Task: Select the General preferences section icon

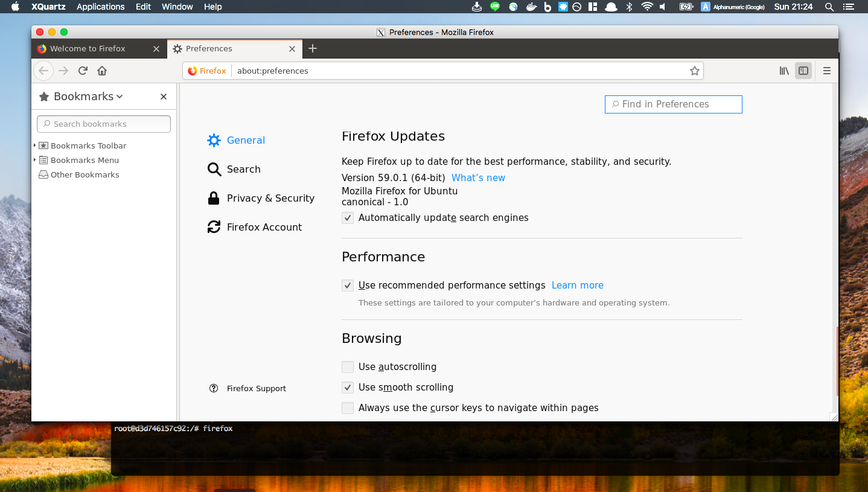Action: coord(214,140)
